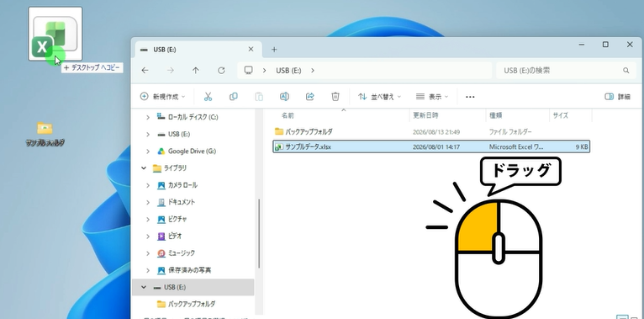Select バックアップフォルダ in navigation tree
644x319 pixels.
(x=192, y=304)
